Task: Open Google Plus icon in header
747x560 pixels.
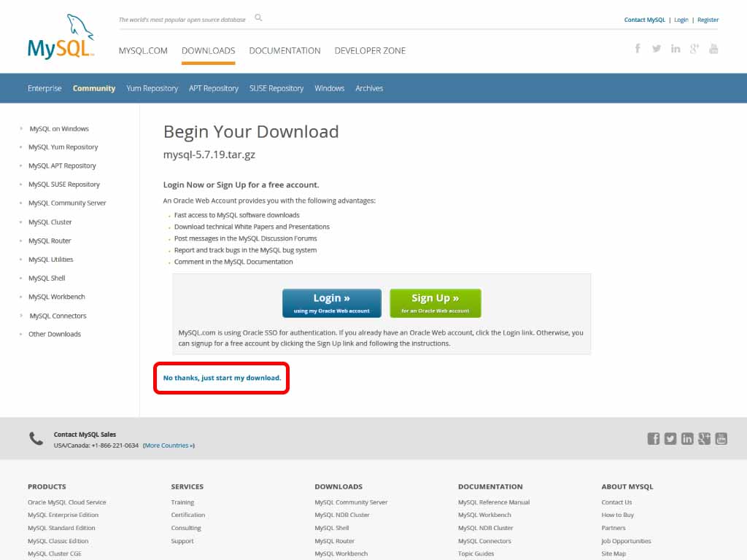Action: point(694,49)
